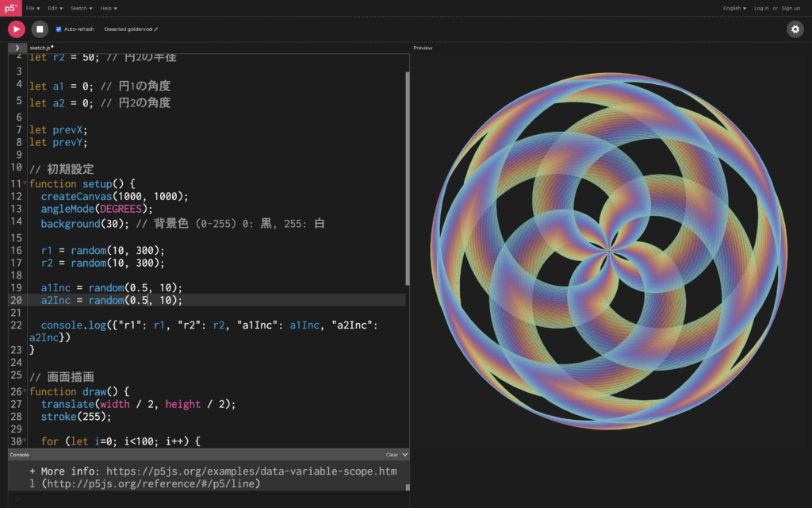This screenshot has width=812, height=508.
Task: Click the // 初期設定 comment on line 10
Action: [62, 169]
